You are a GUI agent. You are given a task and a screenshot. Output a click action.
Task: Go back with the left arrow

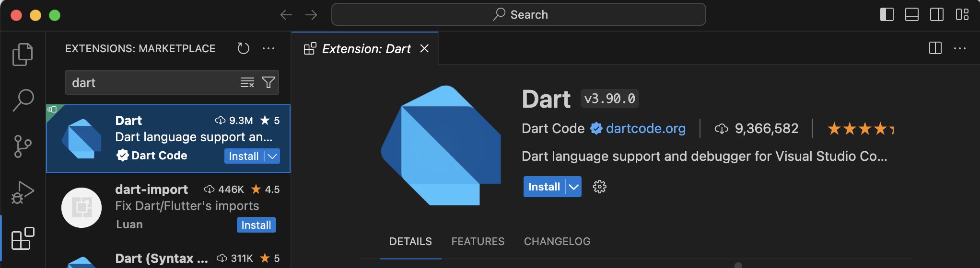point(286,15)
